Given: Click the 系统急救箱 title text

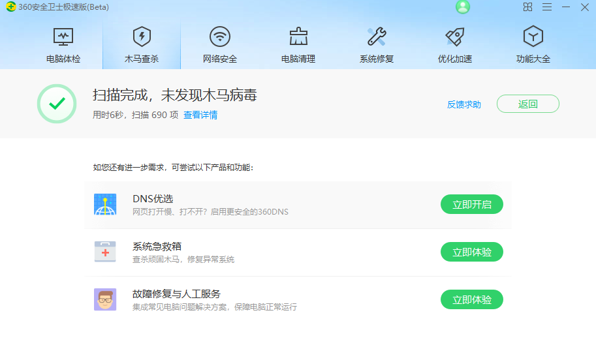Looking at the screenshot, I should coord(157,246).
